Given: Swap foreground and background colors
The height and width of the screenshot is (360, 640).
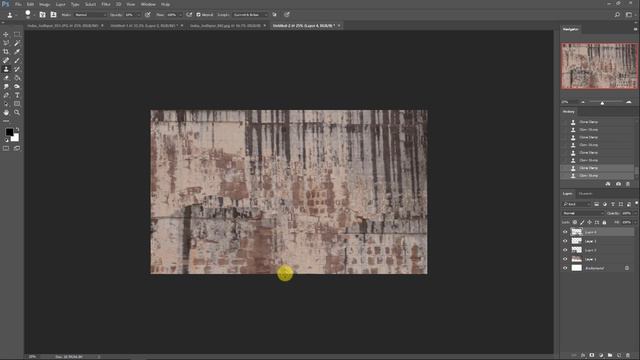Looking at the screenshot, I should coord(17,129).
